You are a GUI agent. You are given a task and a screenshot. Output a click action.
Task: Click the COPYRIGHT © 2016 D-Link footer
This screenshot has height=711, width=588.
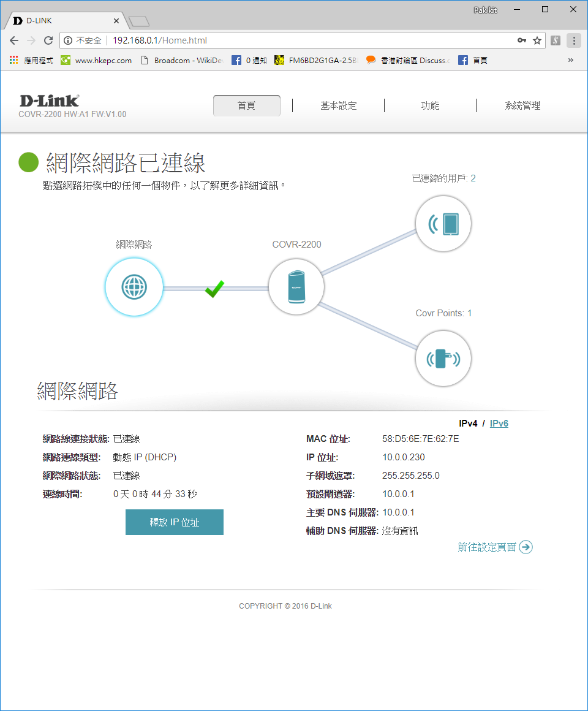tap(285, 606)
